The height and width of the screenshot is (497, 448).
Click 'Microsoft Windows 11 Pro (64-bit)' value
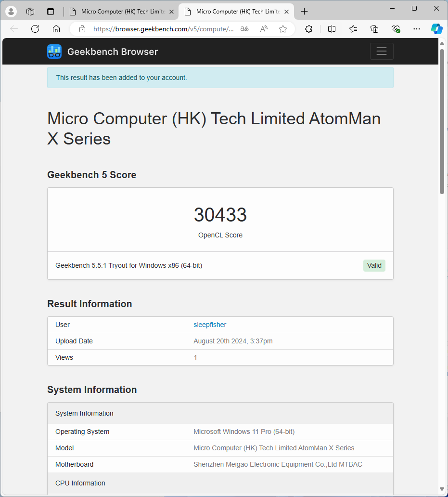coord(244,432)
